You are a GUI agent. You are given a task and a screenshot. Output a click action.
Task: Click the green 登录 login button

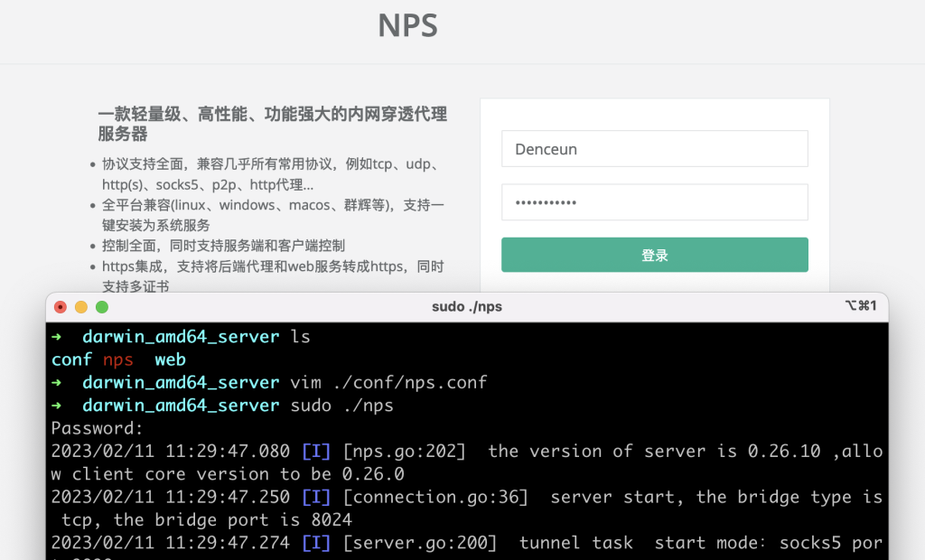point(654,255)
